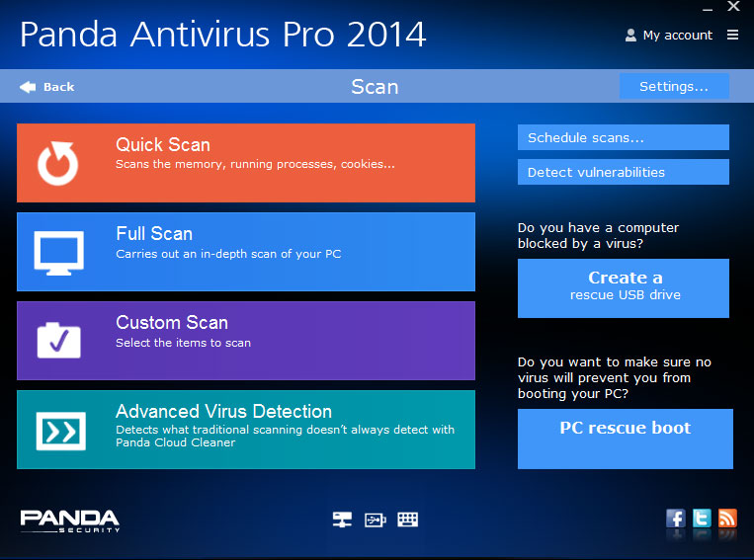Start the Full Scan tile

[246, 252]
